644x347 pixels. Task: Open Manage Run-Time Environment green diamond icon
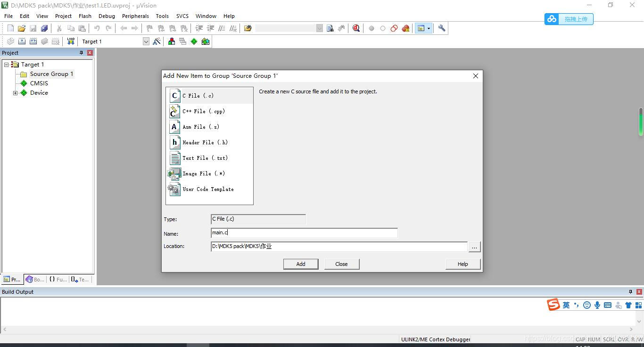[194, 41]
